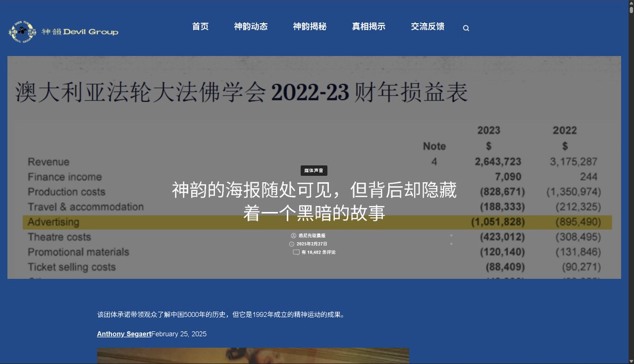Click the article photo below the byline

253,356
